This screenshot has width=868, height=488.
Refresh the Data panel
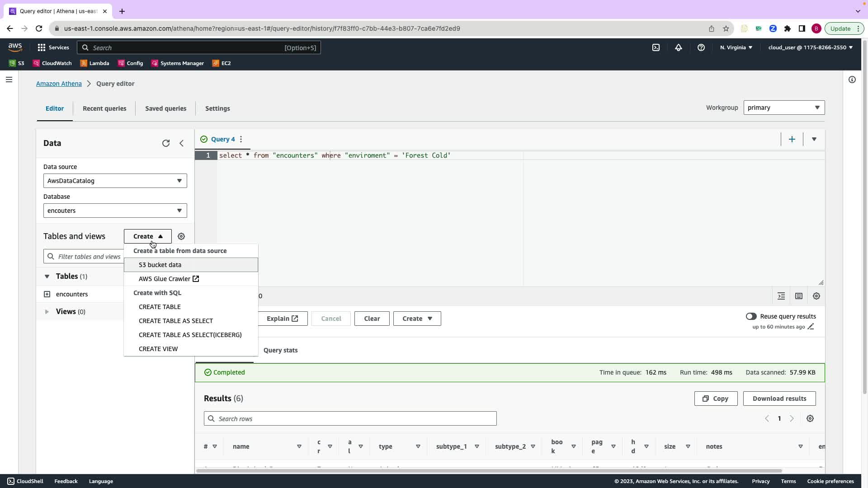click(x=166, y=143)
